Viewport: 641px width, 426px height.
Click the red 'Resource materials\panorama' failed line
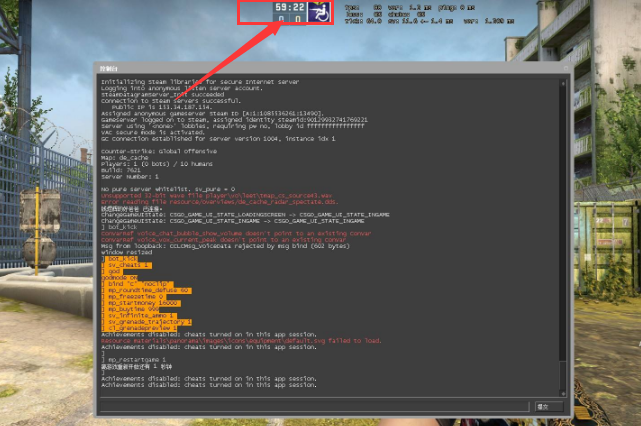(241, 341)
